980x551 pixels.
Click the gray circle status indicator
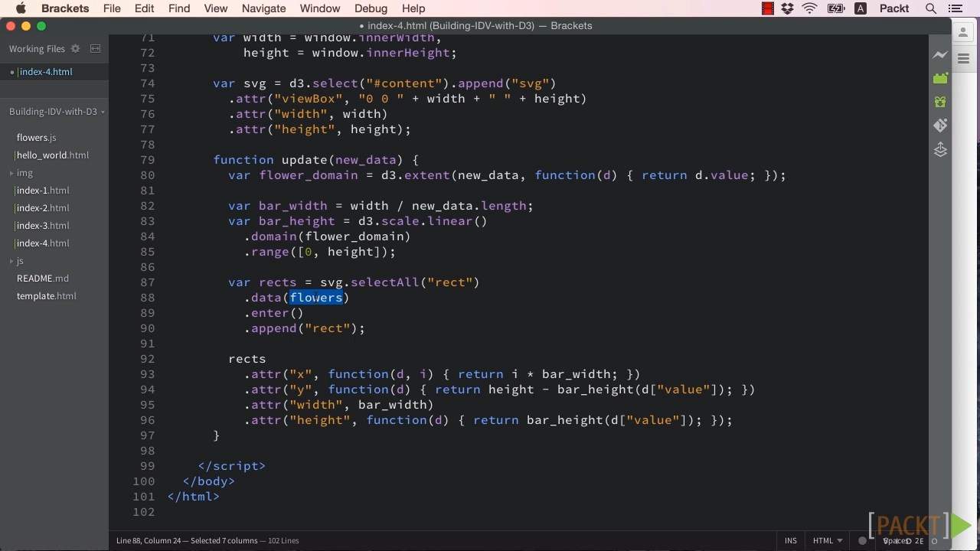click(862, 540)
